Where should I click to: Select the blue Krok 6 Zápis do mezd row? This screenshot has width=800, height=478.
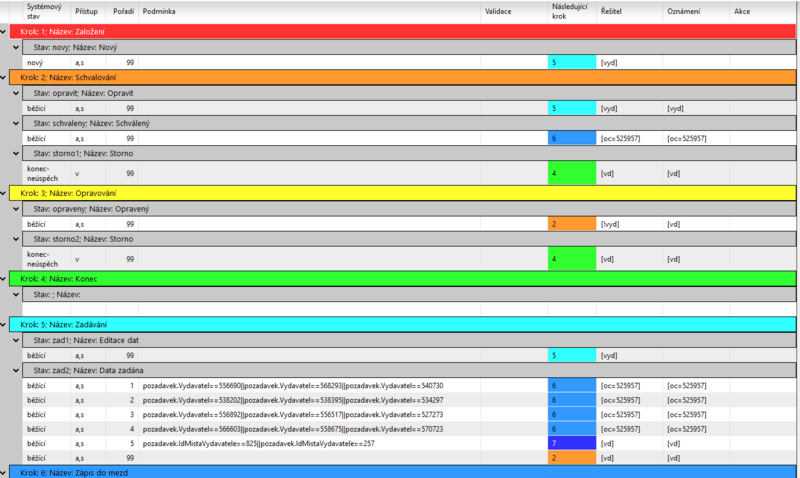pos(403,472)
